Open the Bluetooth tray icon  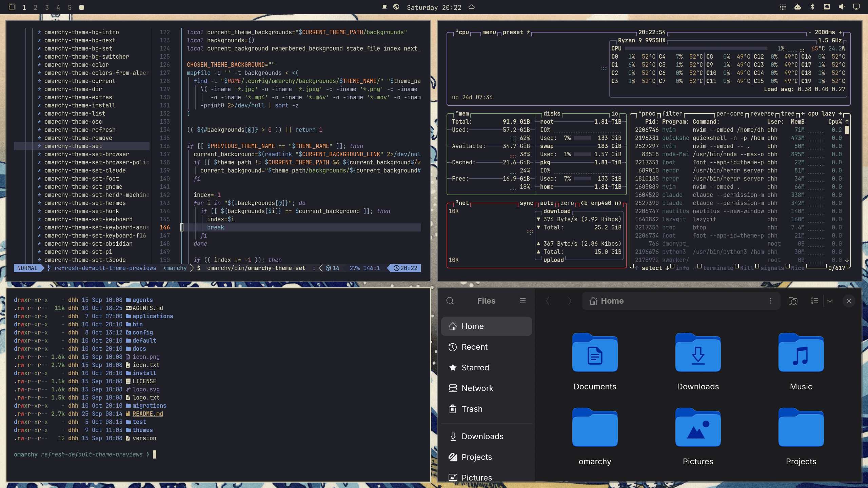click(x=812, y=7)
